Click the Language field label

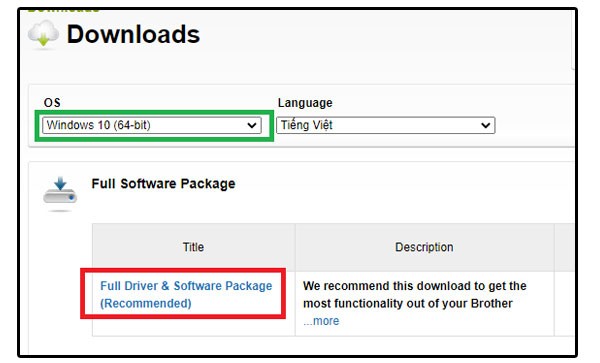point(305,103)
